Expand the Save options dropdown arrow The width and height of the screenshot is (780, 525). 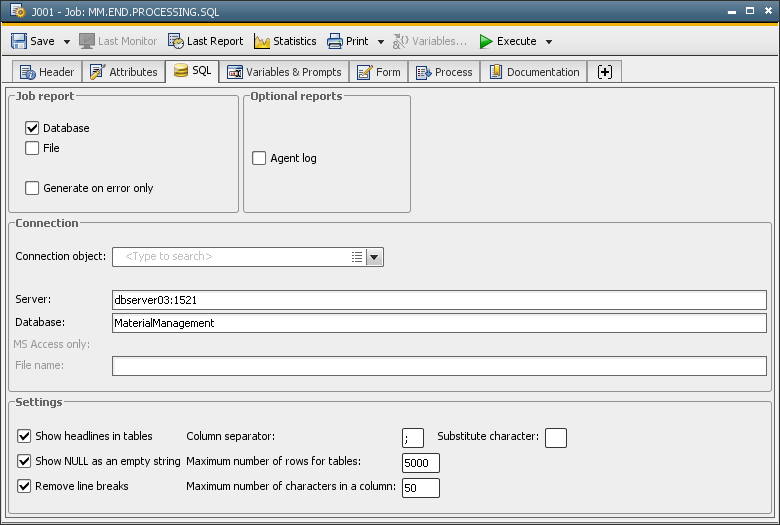point(67,42)
